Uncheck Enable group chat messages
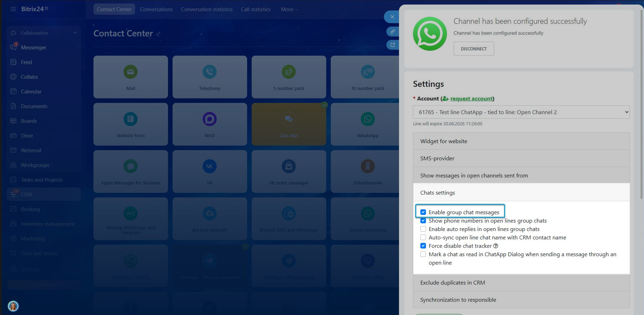The height and width of the screenshot is (315, 644). click(423, 212)
